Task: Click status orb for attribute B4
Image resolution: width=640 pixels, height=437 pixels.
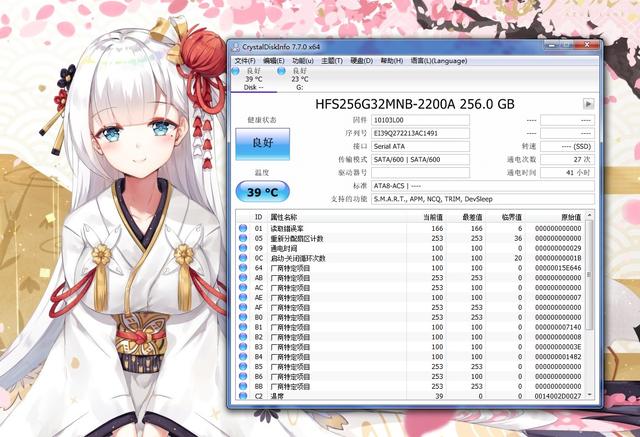Action: click(243, 357)
